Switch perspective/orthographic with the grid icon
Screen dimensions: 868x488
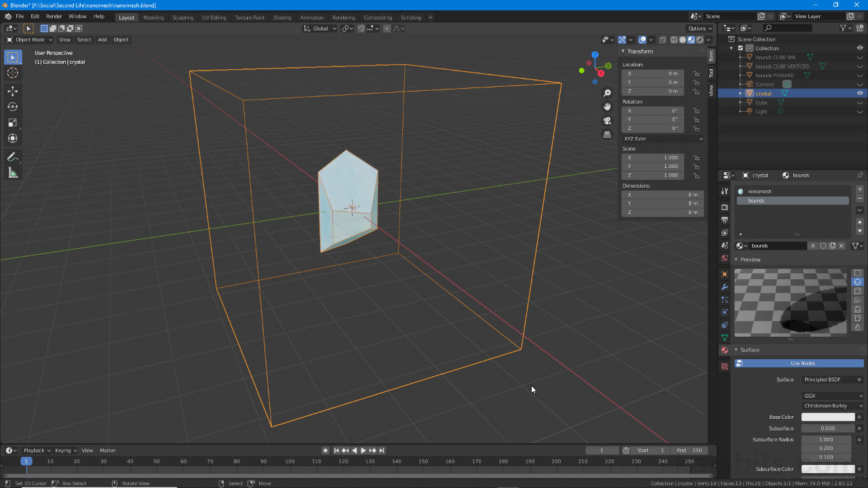point(607,134)
